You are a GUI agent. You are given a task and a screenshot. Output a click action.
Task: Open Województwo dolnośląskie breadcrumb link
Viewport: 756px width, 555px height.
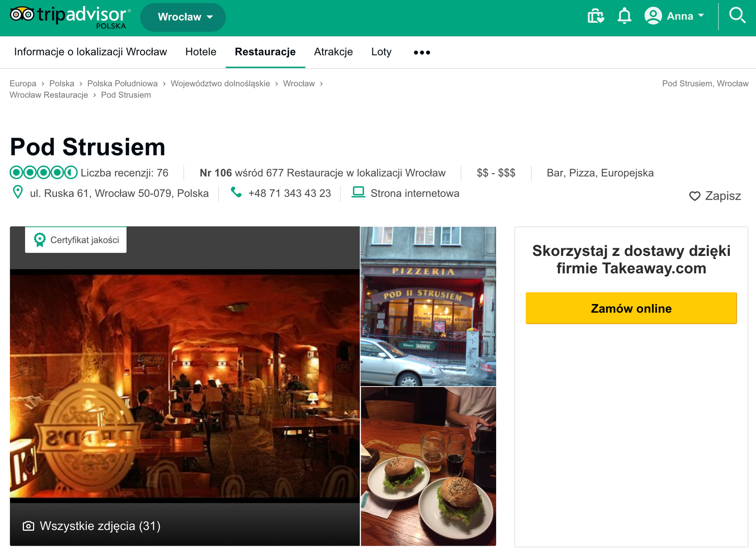coord(220,84)
